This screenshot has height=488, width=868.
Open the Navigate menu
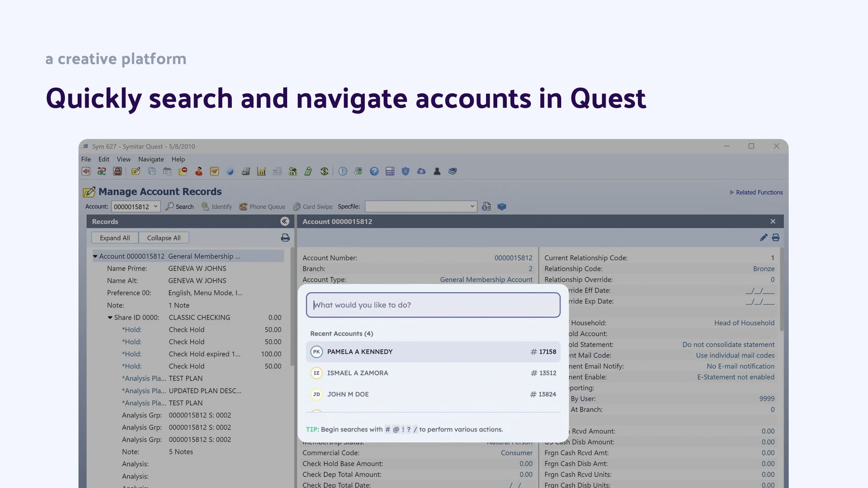151,159
